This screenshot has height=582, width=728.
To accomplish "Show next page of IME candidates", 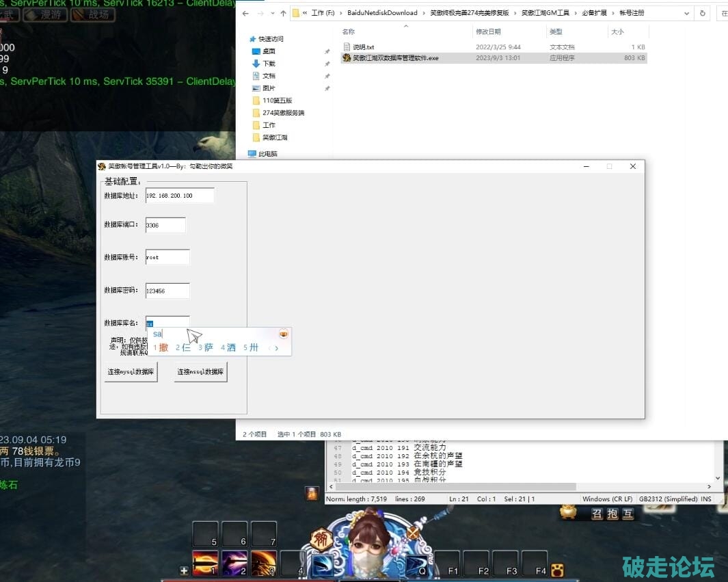I will coord(277,348).
